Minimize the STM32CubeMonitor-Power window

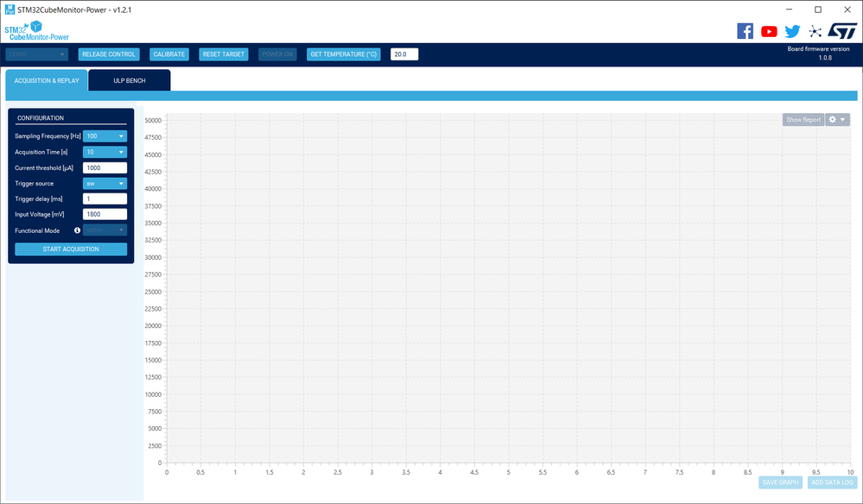point(790,9)
